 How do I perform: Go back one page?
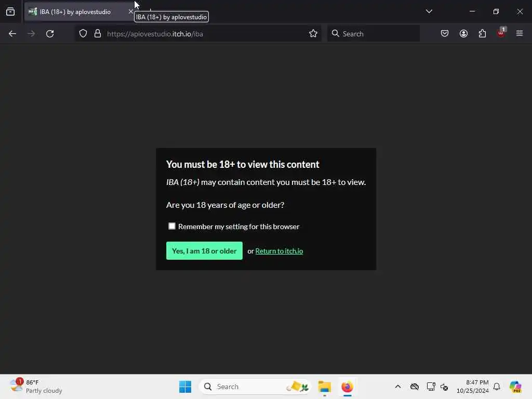coord(12,34)
